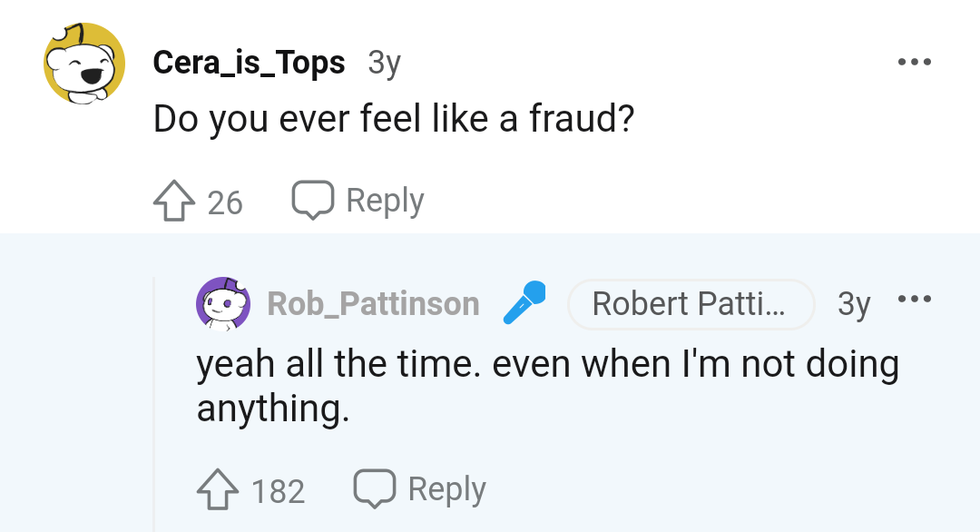Click the 182 vote count

[x=279, y=491]
